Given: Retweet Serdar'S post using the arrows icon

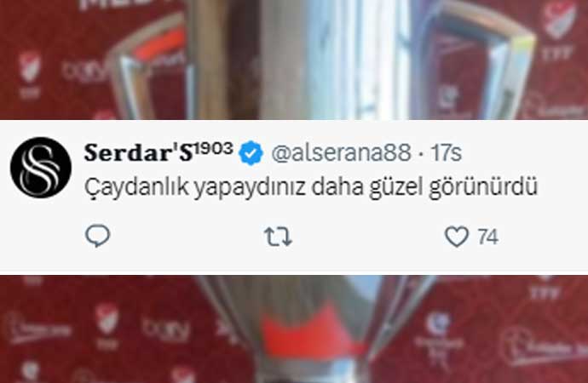Looking at the screenshot, I should [x=278, y=237].
